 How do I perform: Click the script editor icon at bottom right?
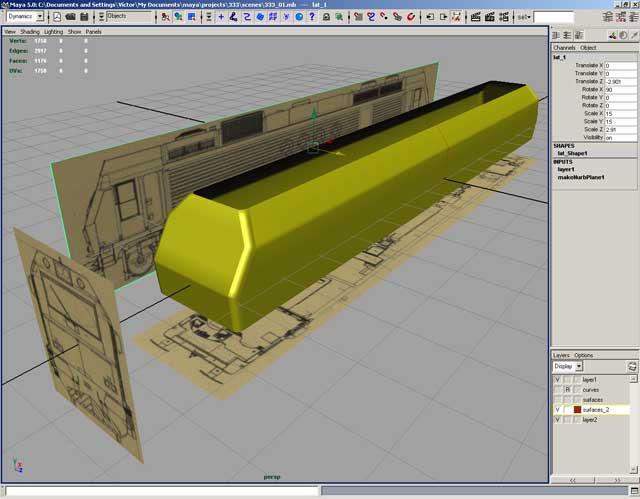633,491
